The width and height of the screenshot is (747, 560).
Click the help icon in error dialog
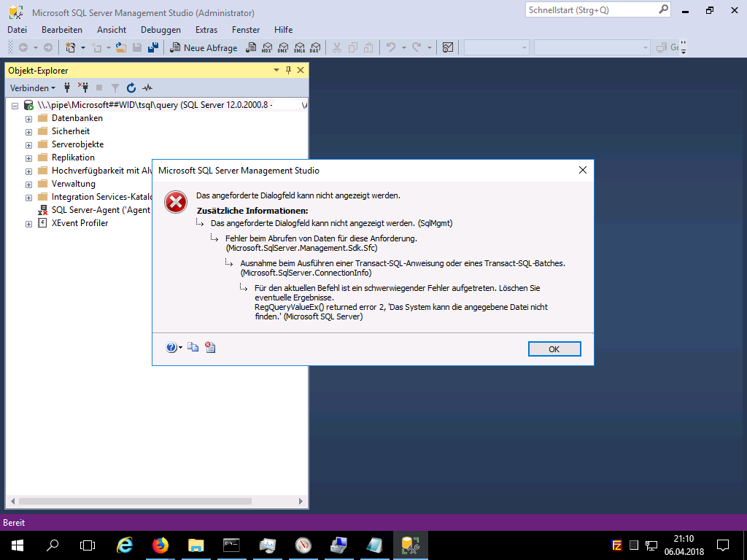click(171, 348)
